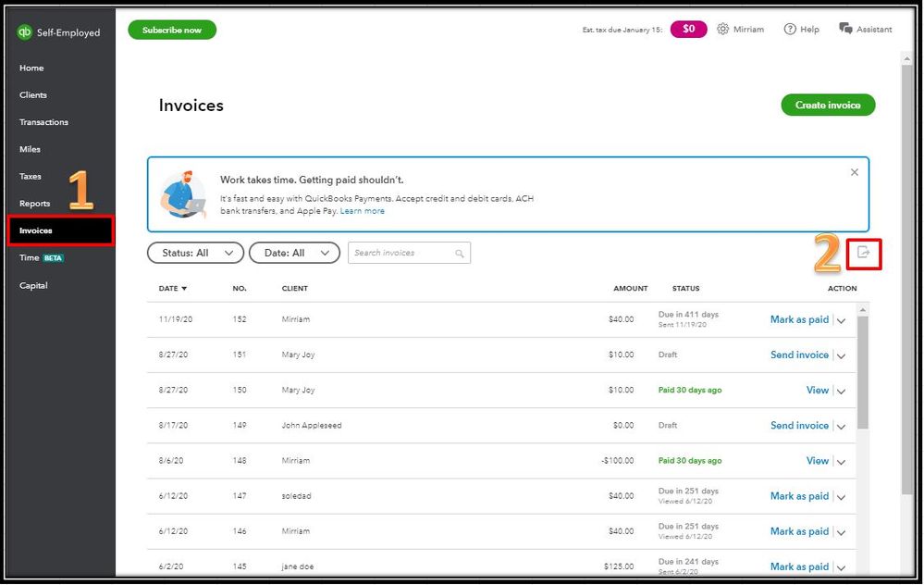Select Invoices in sidebar

60,230
